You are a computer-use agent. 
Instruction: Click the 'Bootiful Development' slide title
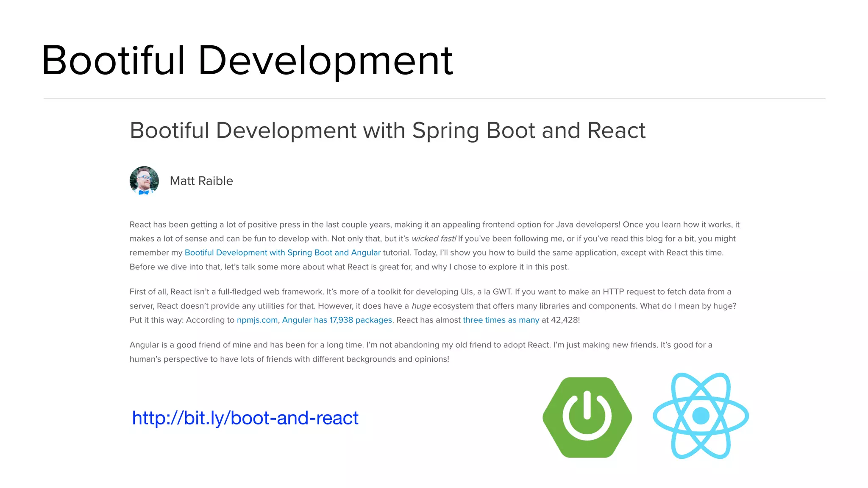247,60
